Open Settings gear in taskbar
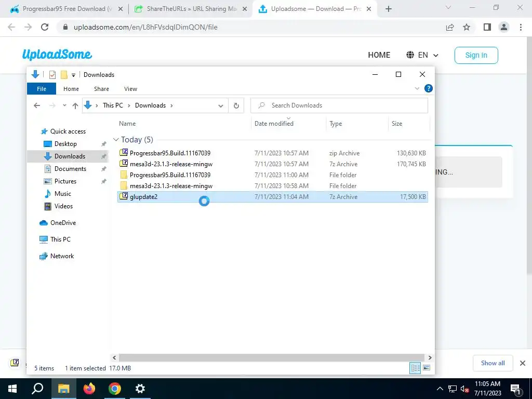This screenshot has height=399, width=532. 140,389
